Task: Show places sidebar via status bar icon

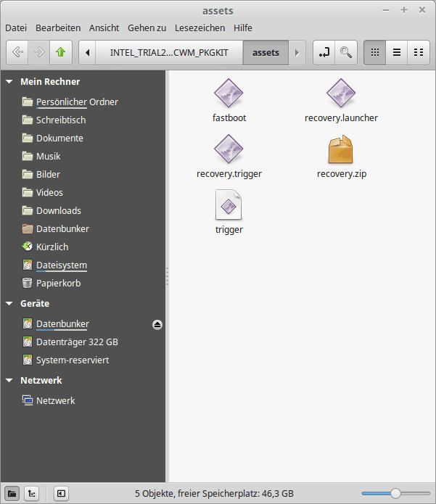Action: point(12,493)
